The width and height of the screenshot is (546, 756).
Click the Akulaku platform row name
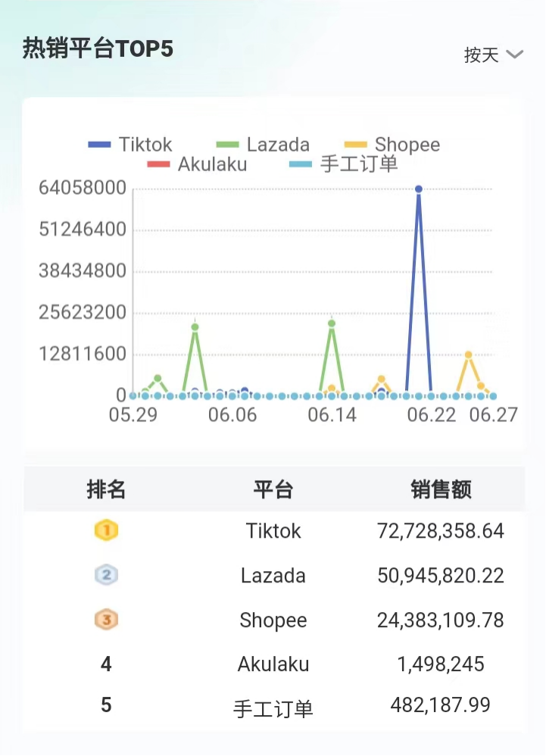273,664
